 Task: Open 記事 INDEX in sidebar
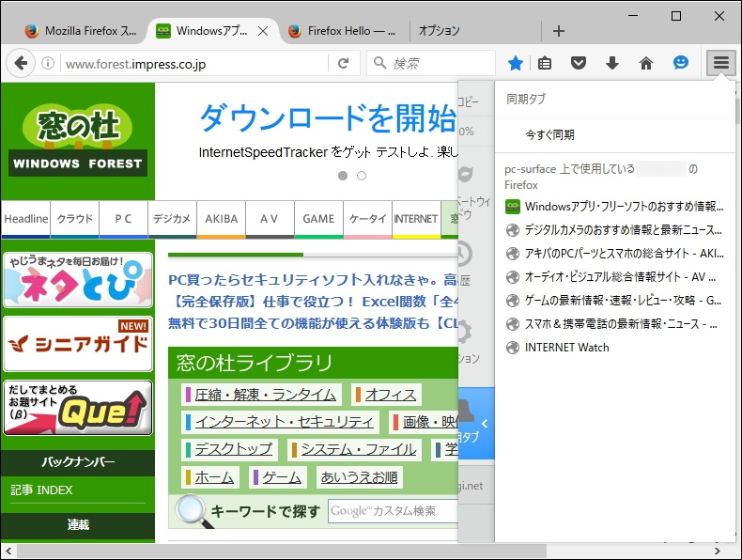41,490
